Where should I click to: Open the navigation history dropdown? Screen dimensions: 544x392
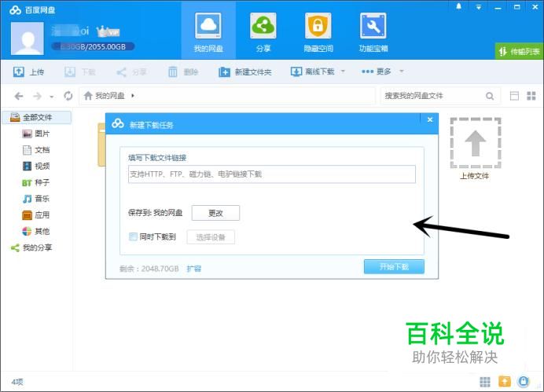pos(52,97)
